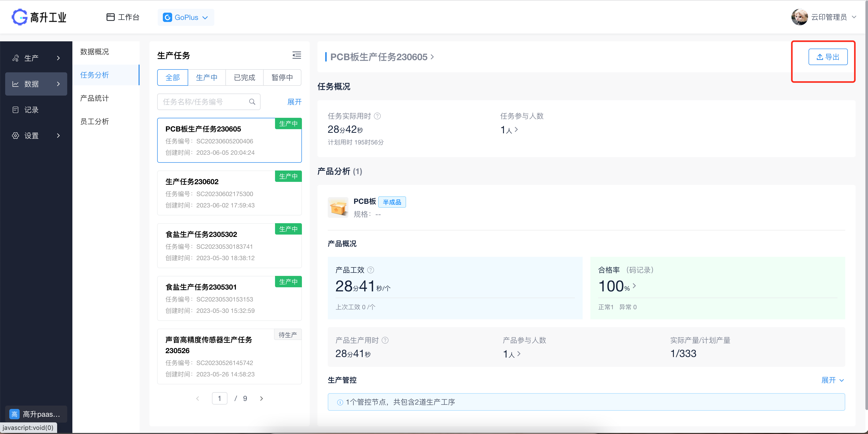This screenshot has height=434, width=868.
Task: Click the 云印管理员 avatar picture
Action: pos(799,17)
